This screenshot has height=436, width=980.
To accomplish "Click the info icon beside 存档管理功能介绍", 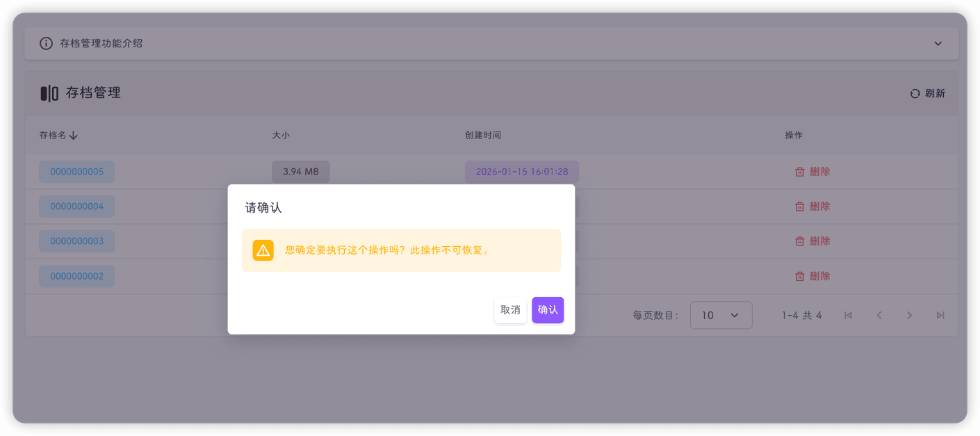I will click(x=45, y=43).
